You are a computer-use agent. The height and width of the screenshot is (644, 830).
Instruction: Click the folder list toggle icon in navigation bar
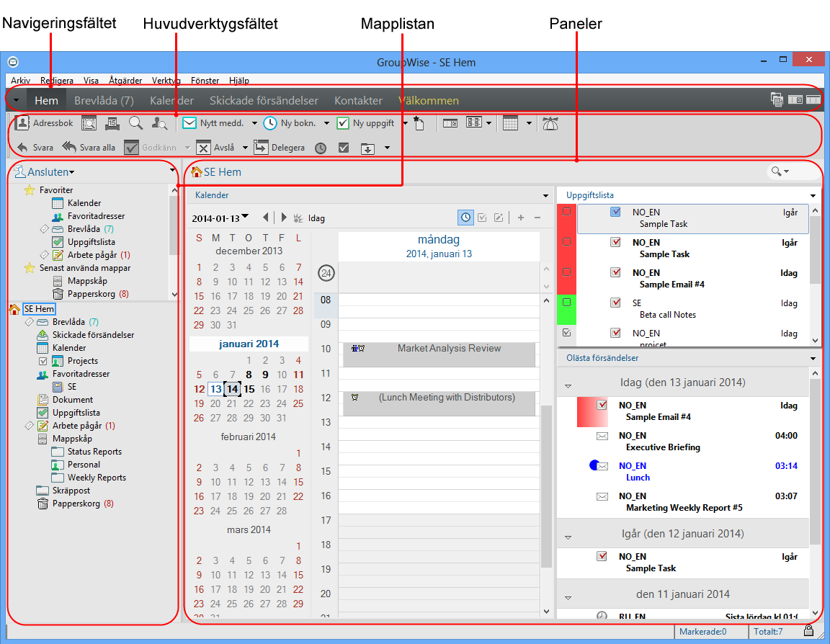click(777, 99)
